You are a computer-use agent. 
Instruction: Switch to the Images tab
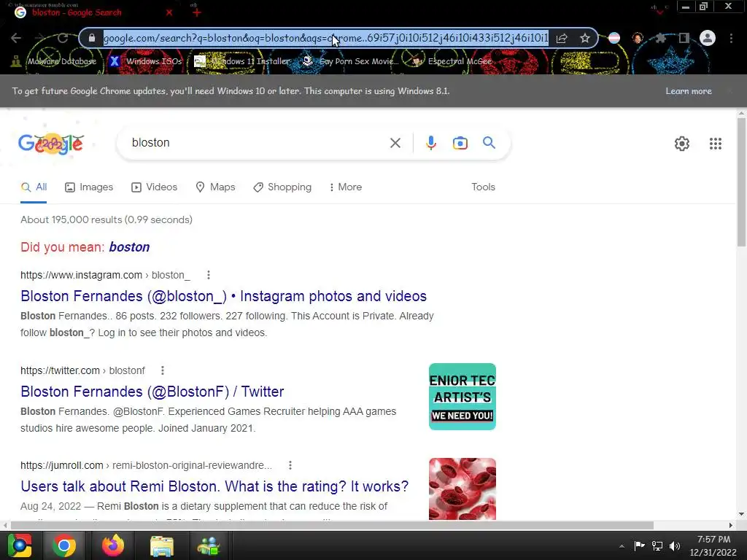click(x=89, y=187)
